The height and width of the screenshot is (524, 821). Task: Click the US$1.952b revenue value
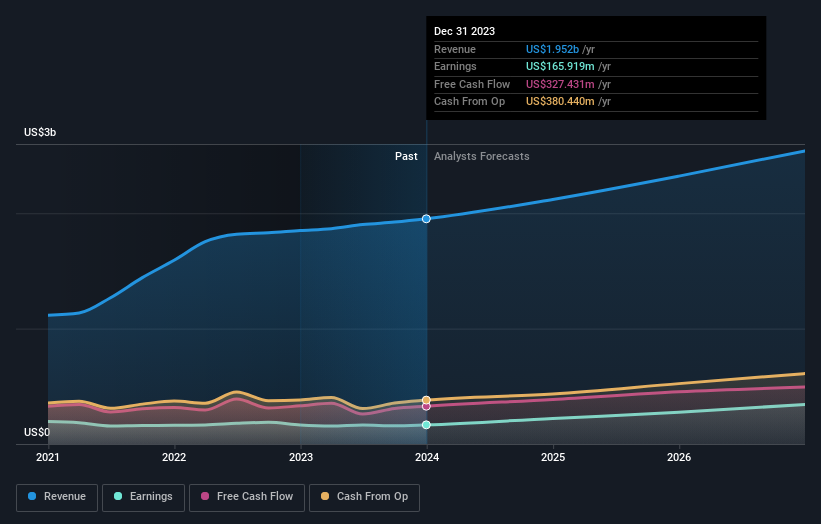point(552,49)
